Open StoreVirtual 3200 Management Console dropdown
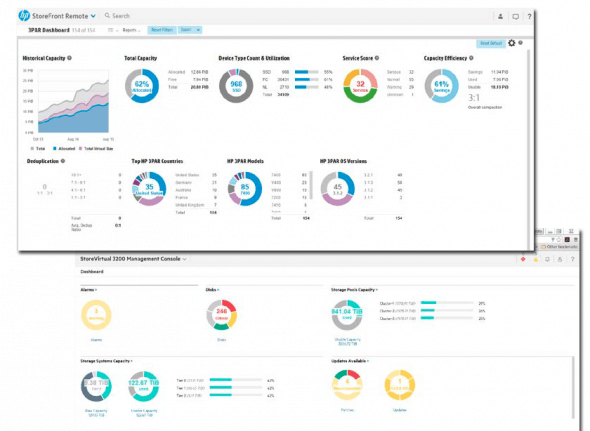 [x=184, y=259]
